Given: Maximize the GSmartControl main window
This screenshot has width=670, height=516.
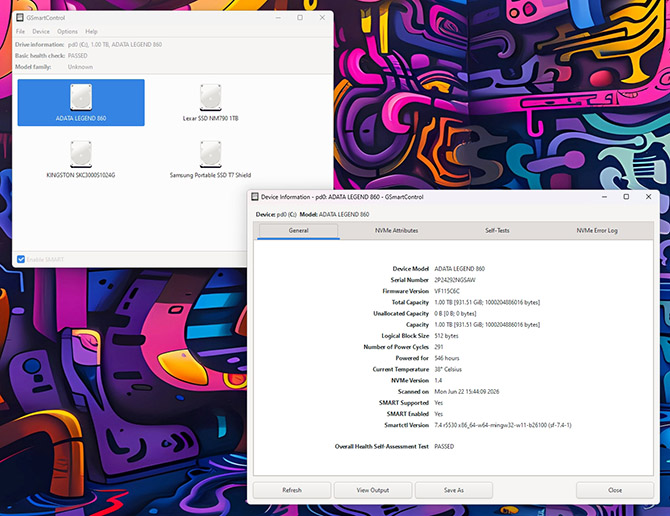Looking at the screenshot, I should tap(300, 18).
